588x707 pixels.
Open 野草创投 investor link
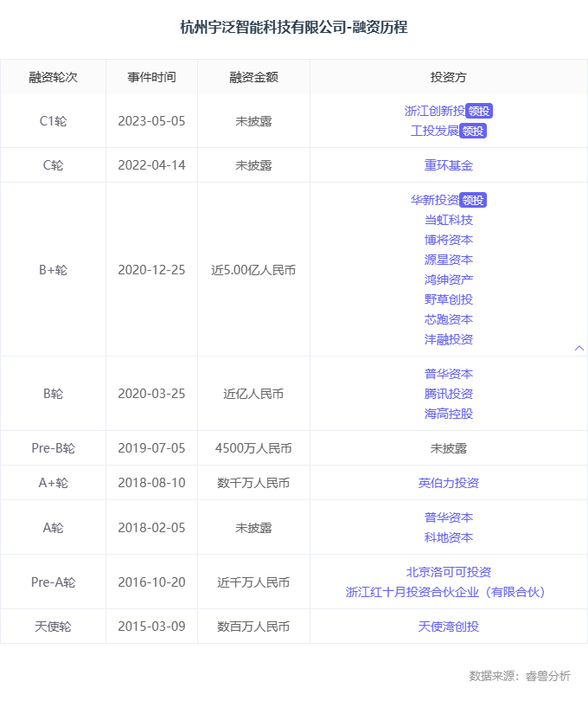[x=448, y=299]
